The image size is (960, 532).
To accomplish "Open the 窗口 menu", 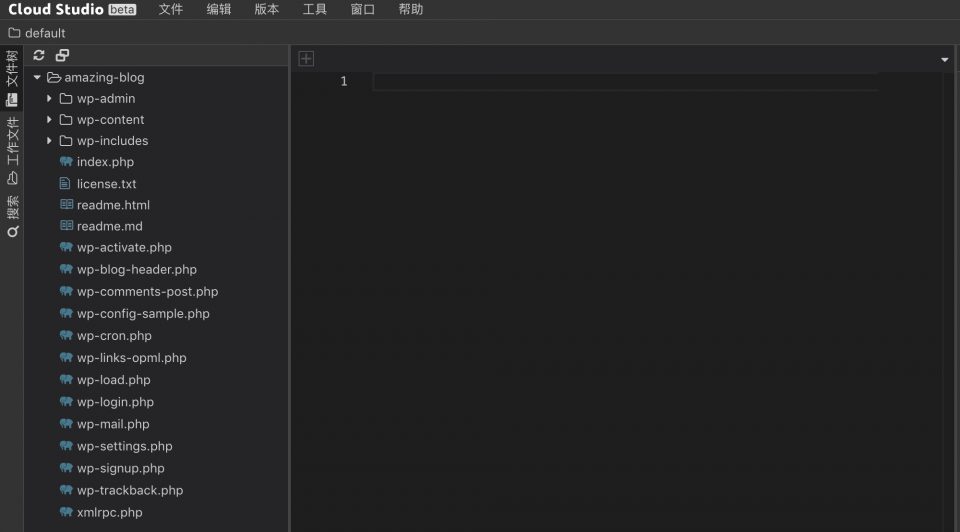I will [362, 9].
